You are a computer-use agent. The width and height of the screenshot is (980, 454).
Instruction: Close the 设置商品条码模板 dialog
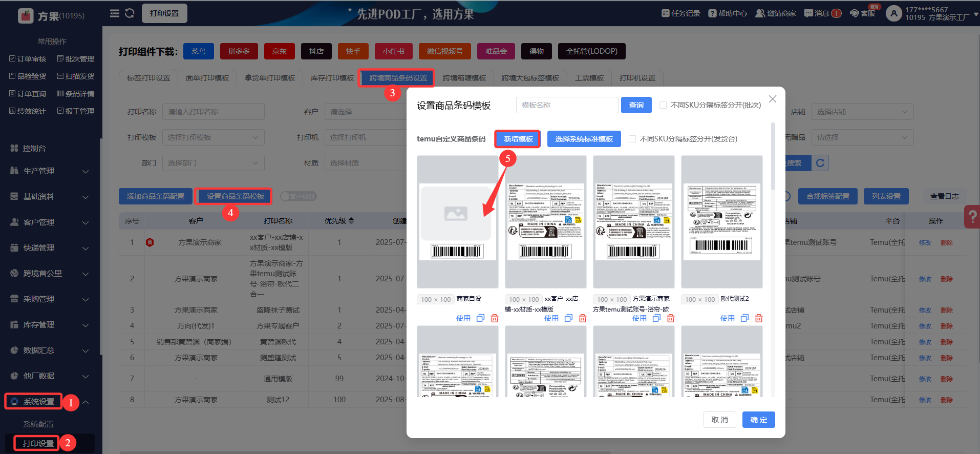click(x=773, y=99)
